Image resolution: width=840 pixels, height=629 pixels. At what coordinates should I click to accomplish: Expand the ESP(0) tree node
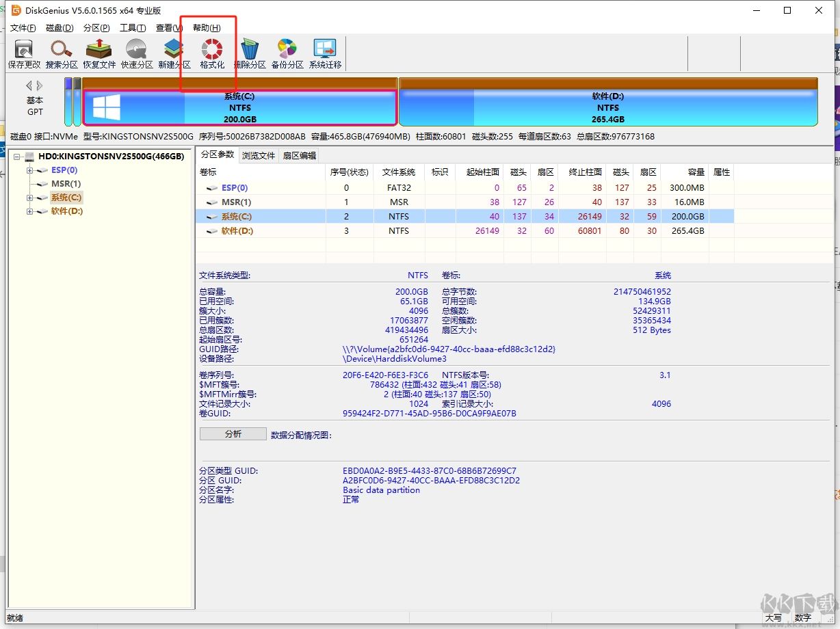(30, 170)
